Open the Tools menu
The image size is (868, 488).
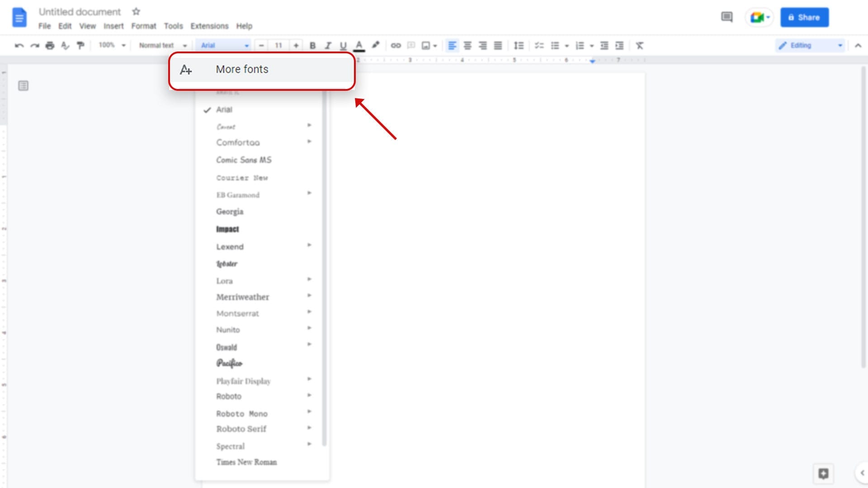click(x=173, y=26)
